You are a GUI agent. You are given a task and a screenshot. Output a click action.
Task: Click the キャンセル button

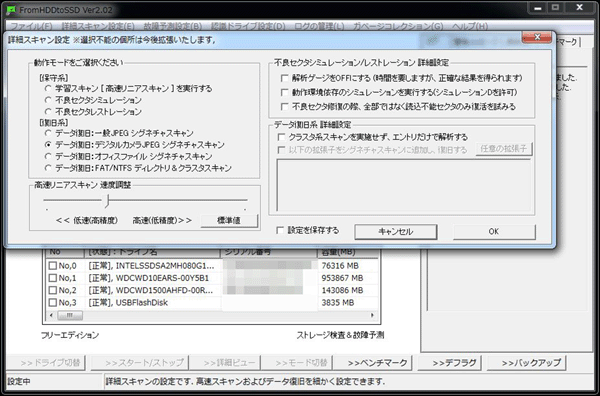click(395, 231)
